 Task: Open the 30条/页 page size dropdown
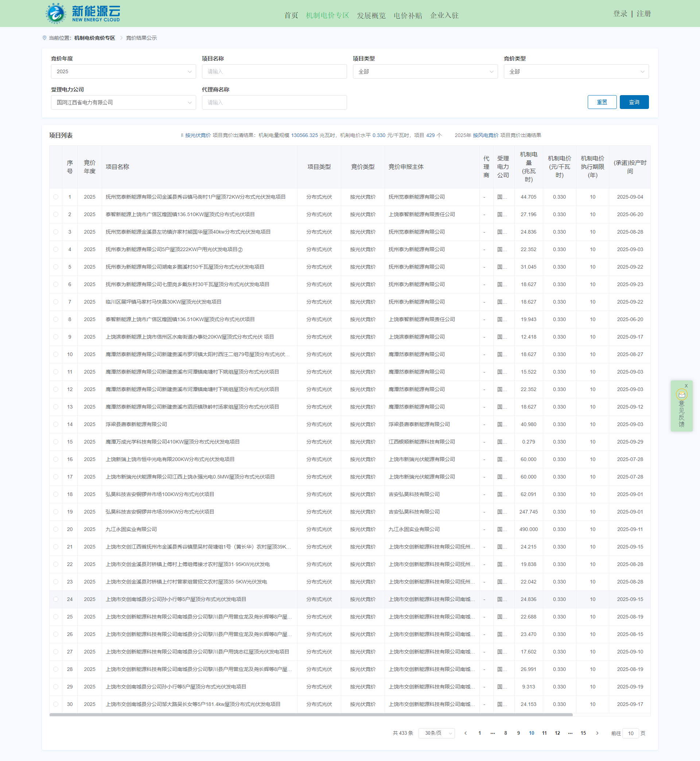(436, 733)
